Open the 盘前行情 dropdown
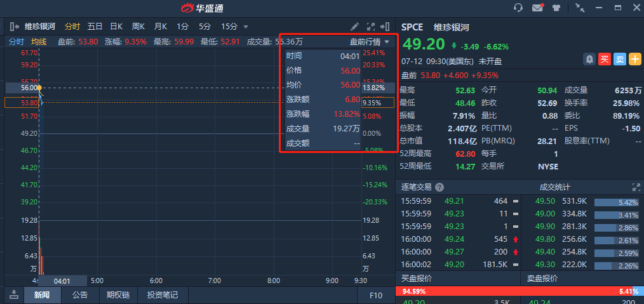Screen dimensions: 644x304 [x=370, y=42]
